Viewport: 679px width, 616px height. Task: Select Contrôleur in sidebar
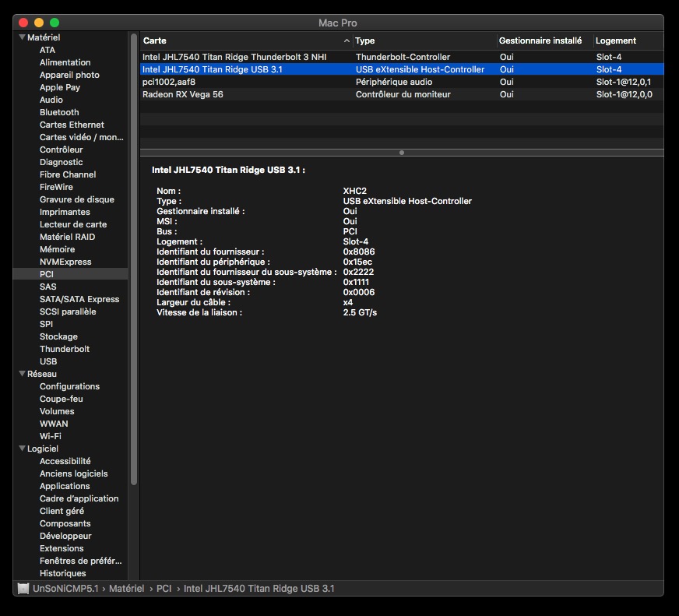point(61,150)
